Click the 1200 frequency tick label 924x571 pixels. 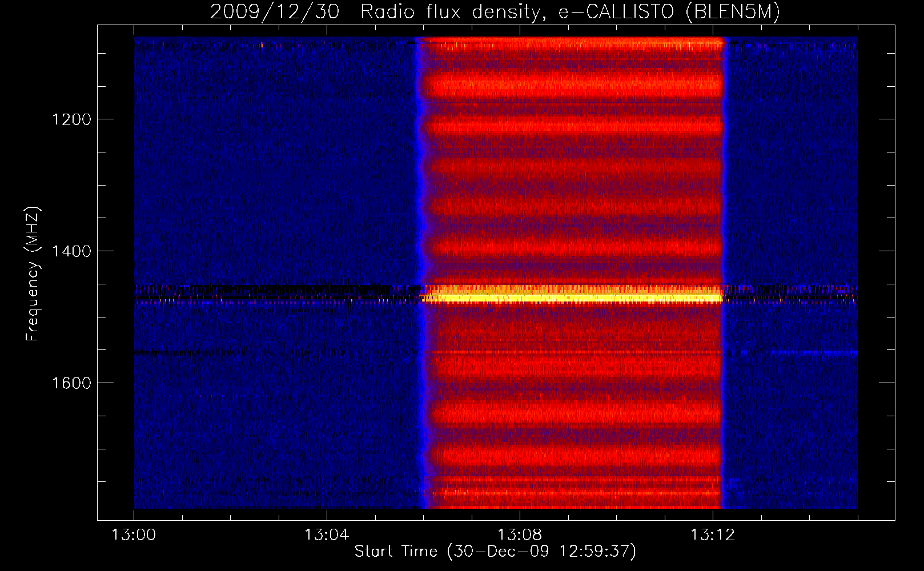[x=71, y=119]
